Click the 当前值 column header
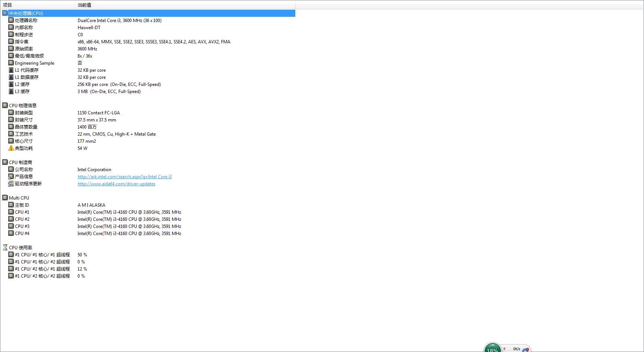The height and width of the screenshot is (352, 644). click(185, 5)
